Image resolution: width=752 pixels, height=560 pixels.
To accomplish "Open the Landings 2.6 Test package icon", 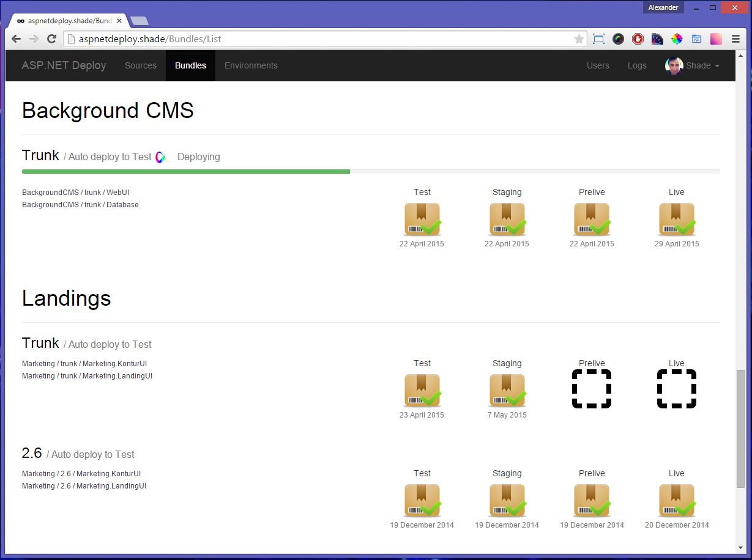I will pos(422,501).
